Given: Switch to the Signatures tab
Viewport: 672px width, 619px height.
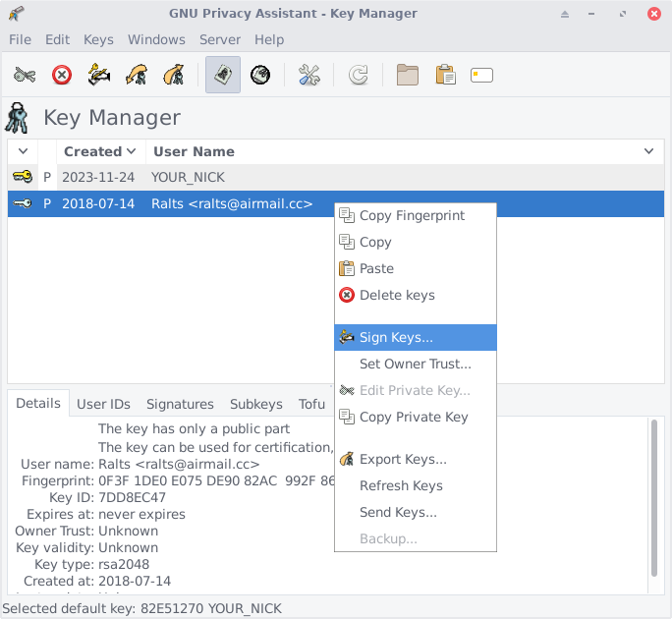Looking at the screenshot, I should tap(180, 404).
